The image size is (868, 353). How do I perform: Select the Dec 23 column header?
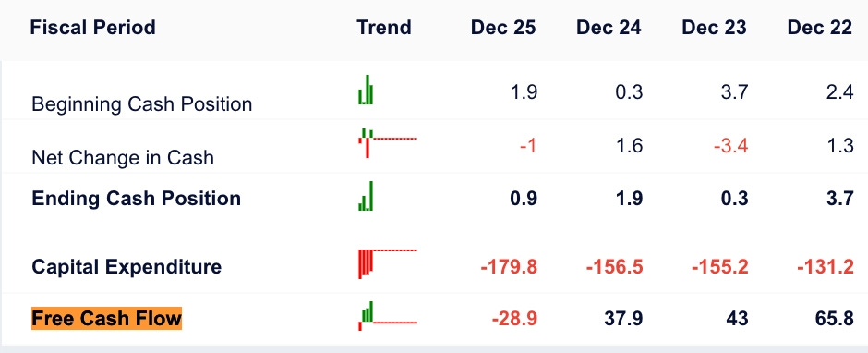[x=714, y=27]
